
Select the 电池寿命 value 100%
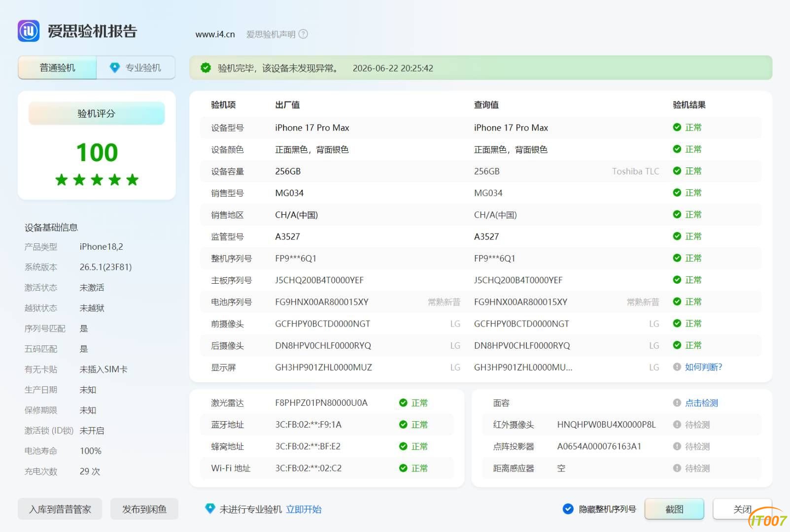point(91,451)
